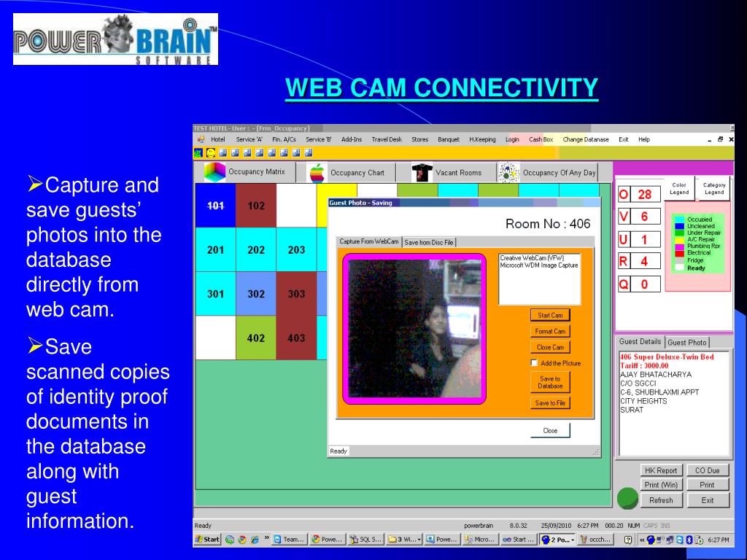
Task: Click the webcam preview image
Action: coord(414,329)
